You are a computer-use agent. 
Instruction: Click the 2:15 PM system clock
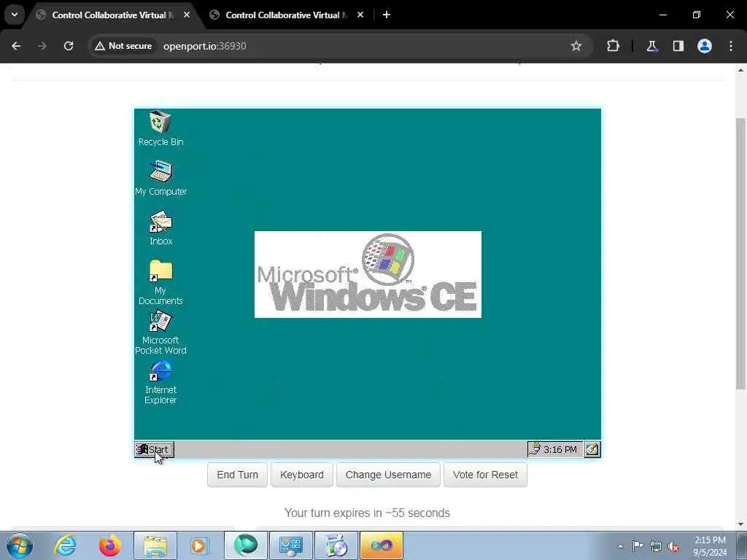[710, 546]
